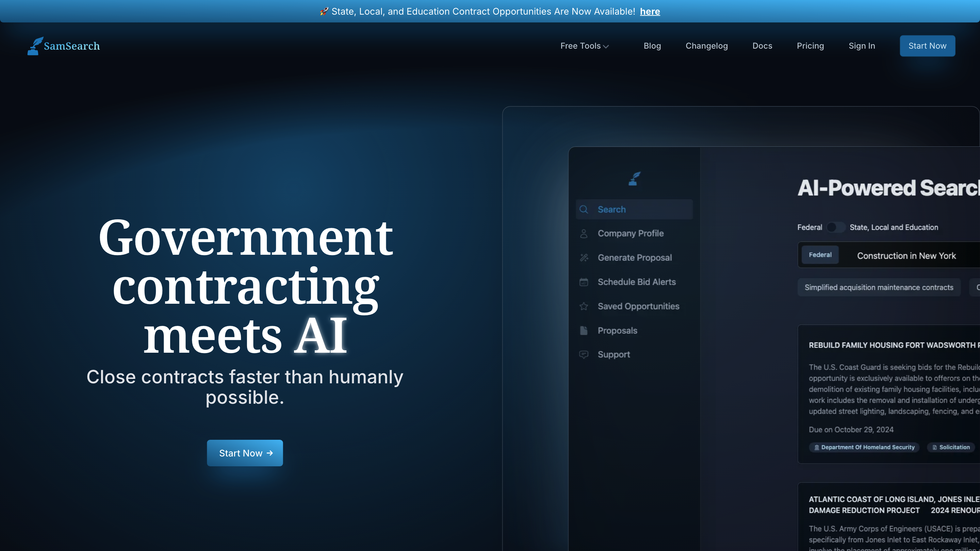Click the magic wand Generate Proposal icon
The image size is (980, 551).
pyautogui.click(x=584, y=258)
